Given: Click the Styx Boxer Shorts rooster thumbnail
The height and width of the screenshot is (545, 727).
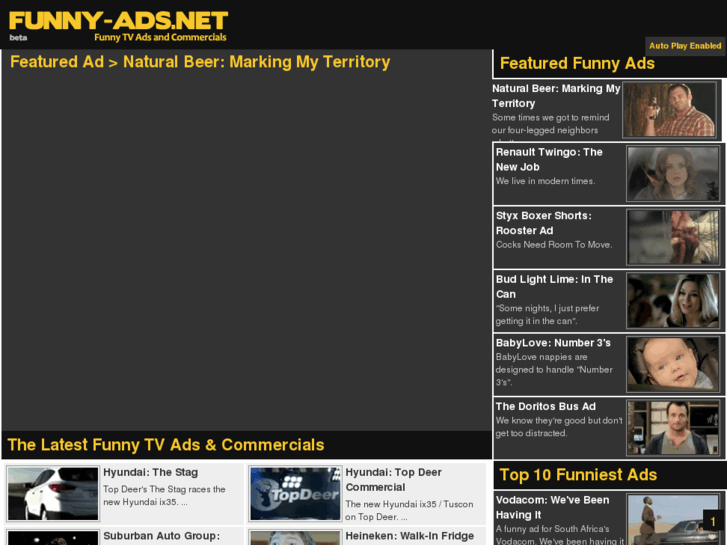Looking at the screenshot, I should pyautogui.click(x=673, y=237).
